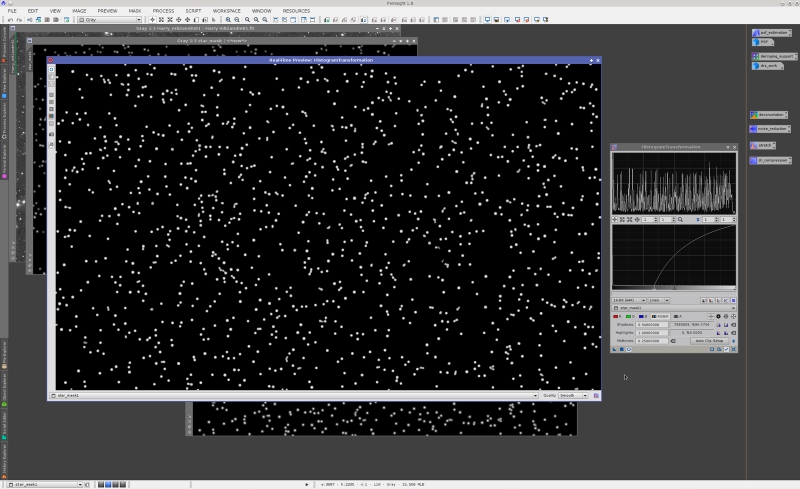The image size is (800, 489).
Task: Select the B blue channel toggle
Action: pyautogui.click(x=643, y=316)
